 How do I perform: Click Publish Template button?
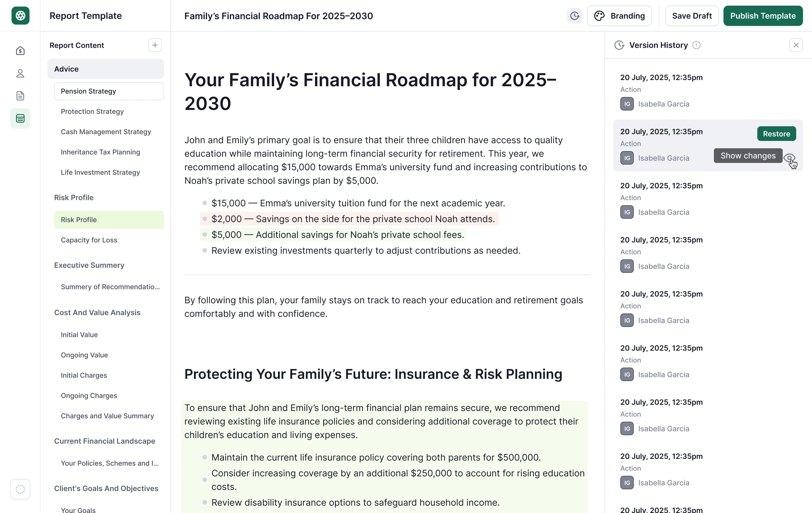(763, 16)
